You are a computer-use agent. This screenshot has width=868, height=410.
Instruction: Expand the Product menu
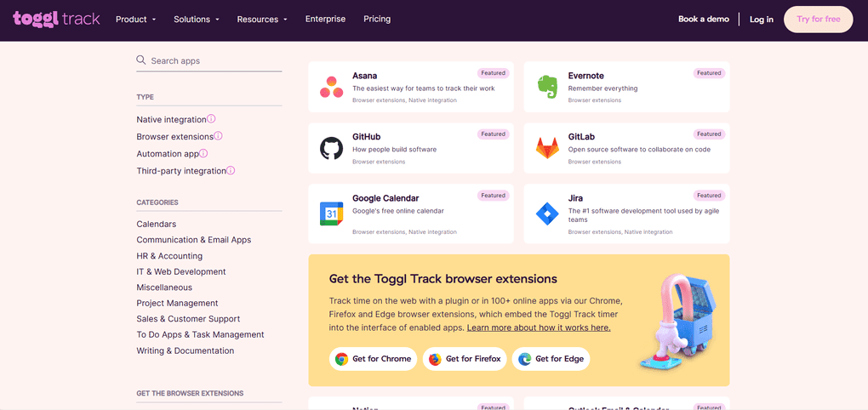[x=135, y=19]
